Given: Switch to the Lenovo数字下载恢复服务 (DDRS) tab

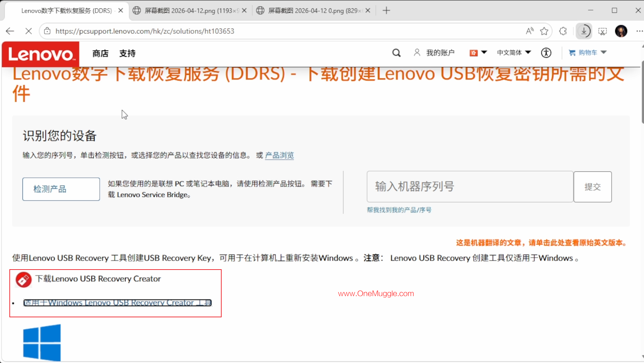Looking at the screenshot, I should click(66, 11).
